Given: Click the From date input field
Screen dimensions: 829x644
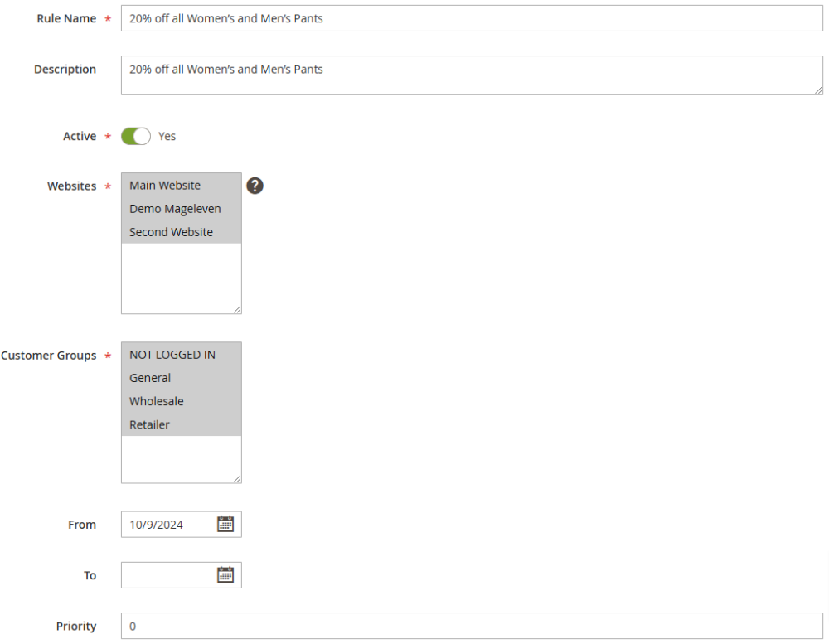Looking at the screenshot, I should (x=168, y=525).
